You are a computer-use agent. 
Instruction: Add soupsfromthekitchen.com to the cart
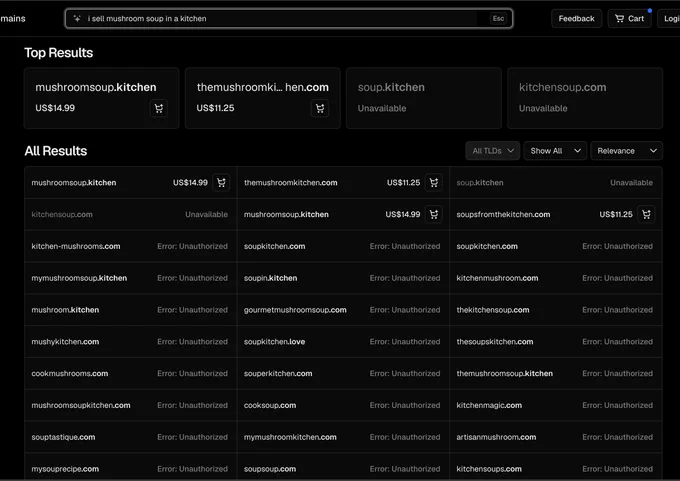click(x=646, y=214)
